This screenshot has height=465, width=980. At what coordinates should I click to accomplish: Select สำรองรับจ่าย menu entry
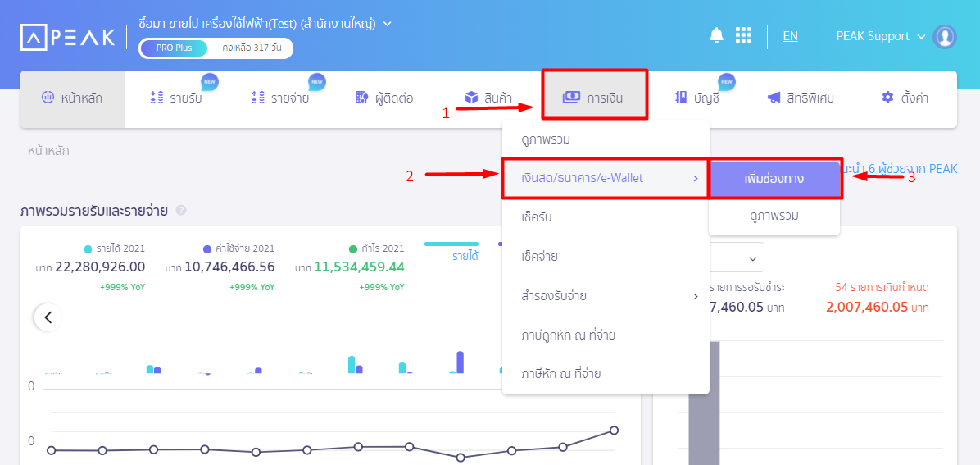606,296
